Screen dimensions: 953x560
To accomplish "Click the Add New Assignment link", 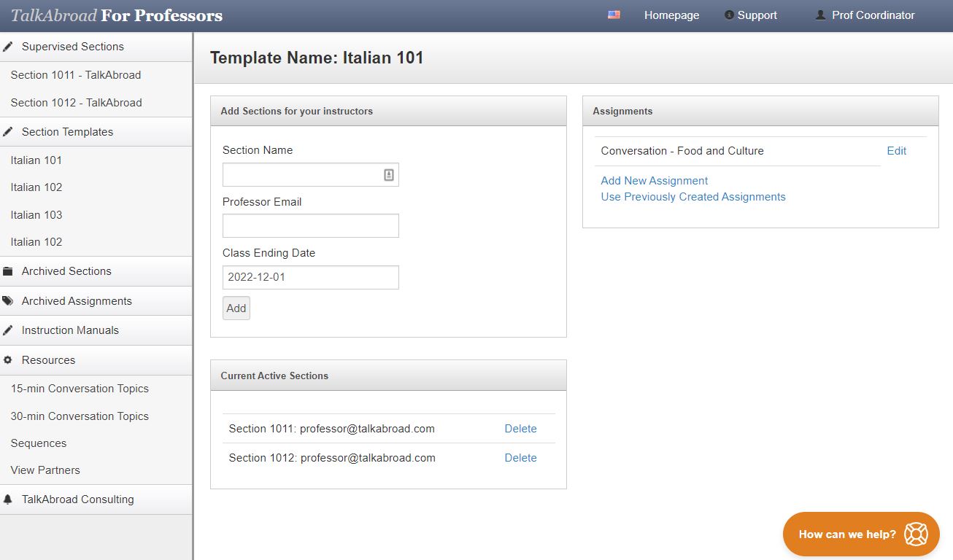I will (x=655, y=181).
